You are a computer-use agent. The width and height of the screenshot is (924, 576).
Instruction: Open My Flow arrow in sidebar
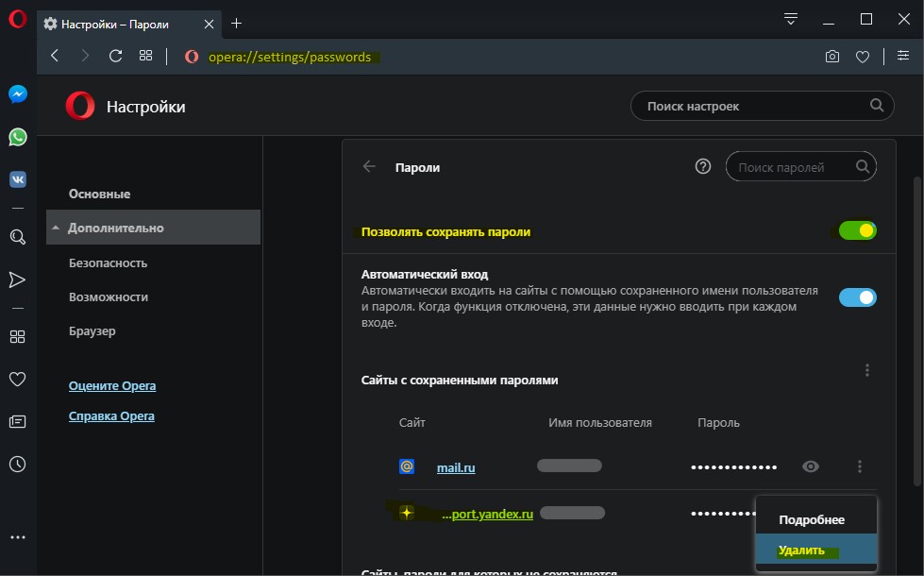click(x=18, y=280)
